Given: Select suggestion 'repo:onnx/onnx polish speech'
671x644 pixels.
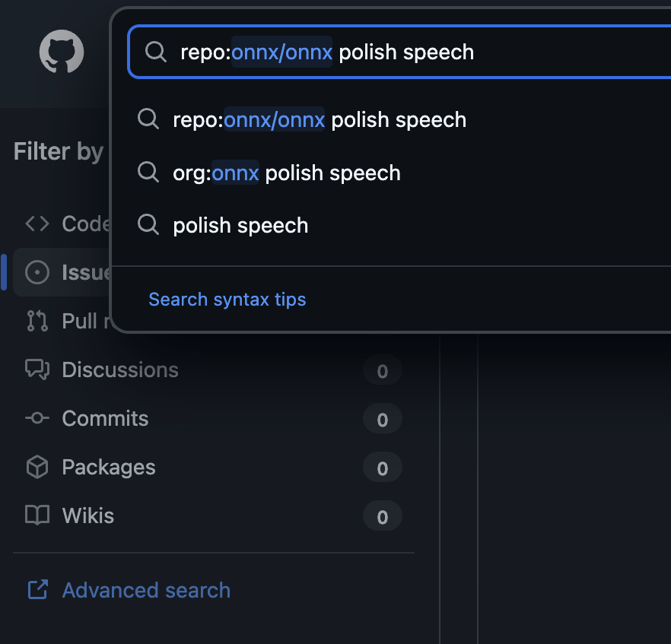Looking at the screenshot, I should [320, 119].
